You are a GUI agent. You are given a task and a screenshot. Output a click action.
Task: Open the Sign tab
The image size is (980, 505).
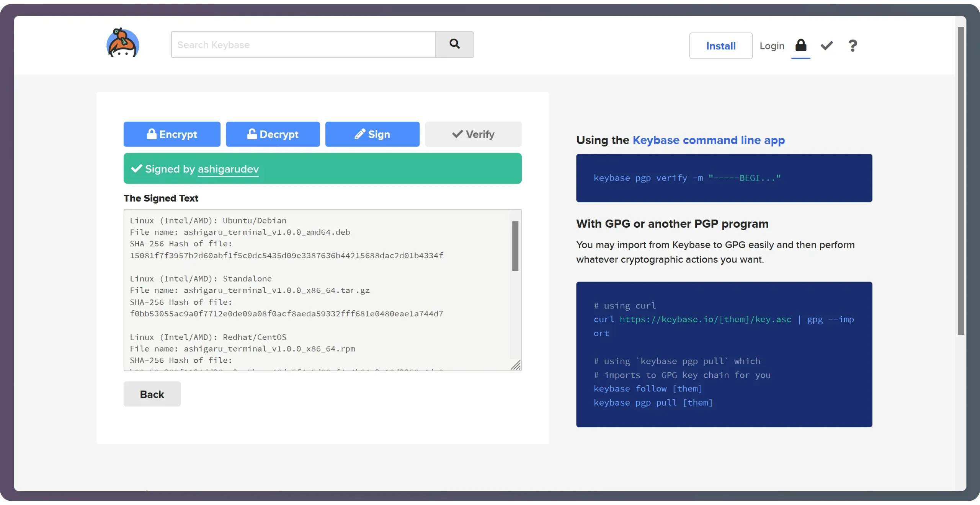tap(372, 134)
